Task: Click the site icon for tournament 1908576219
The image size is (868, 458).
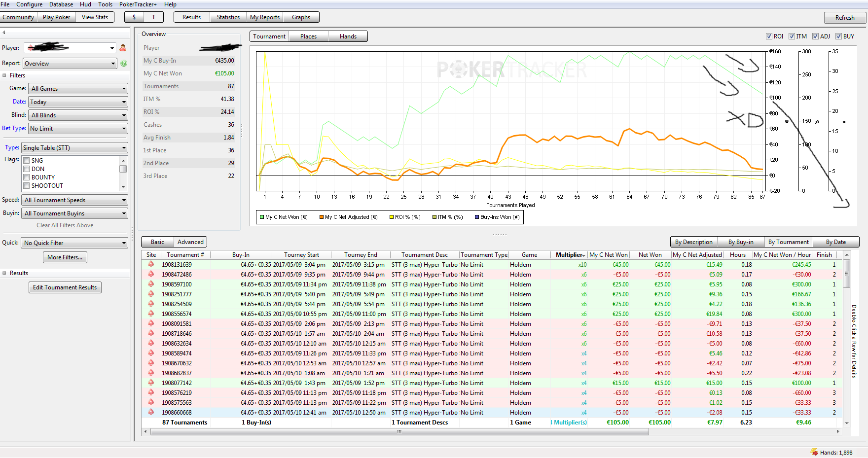Action: (x=151, y=392)
